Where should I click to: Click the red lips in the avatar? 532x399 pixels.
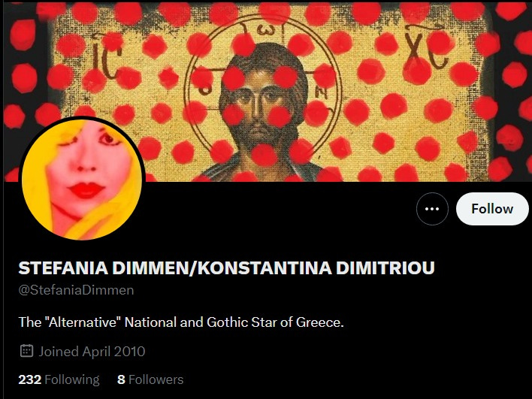[x=85, y=190]
